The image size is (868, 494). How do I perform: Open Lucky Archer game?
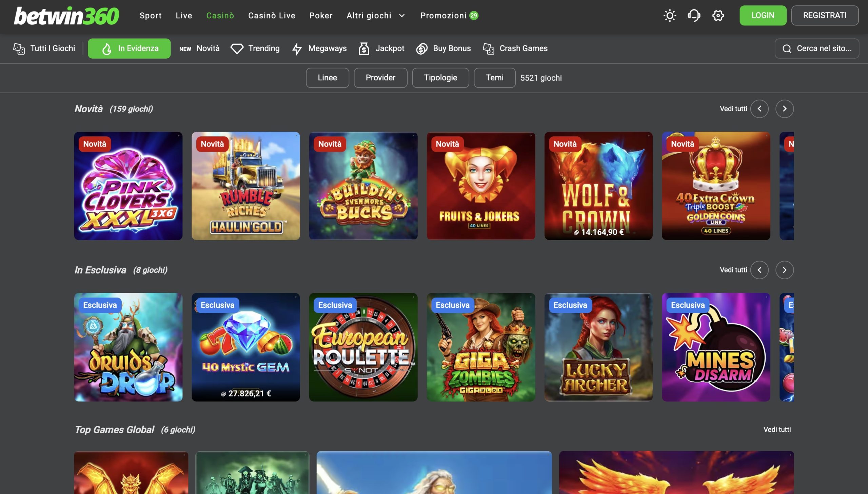(x=598, y=347)
